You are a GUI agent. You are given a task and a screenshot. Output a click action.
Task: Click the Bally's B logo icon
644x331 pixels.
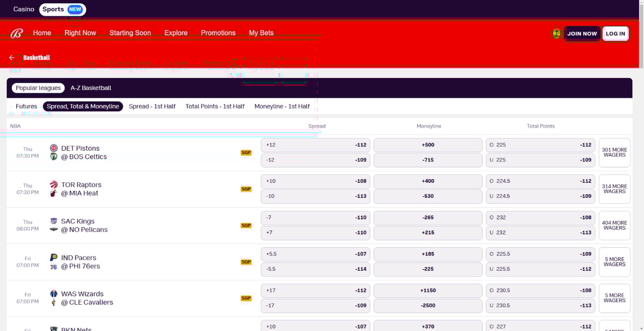tap(17, 33)
